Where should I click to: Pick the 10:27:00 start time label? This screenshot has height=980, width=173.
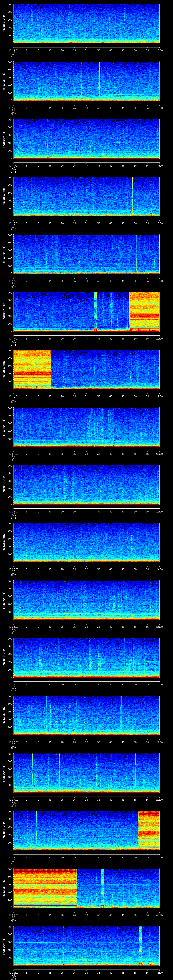click(13, 799)
